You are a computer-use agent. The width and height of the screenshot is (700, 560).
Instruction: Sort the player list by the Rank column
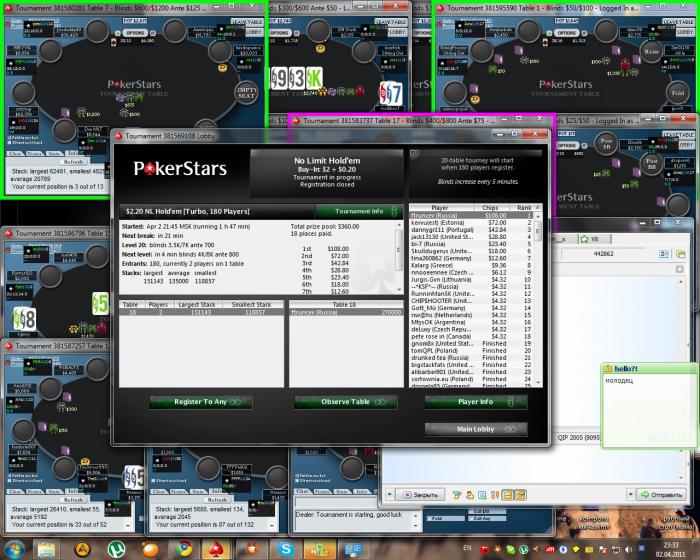pos(525,208)
